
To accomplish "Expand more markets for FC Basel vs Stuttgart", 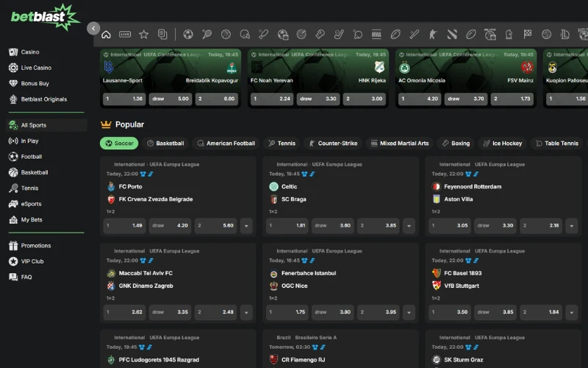I will click(x=572, y=312).
